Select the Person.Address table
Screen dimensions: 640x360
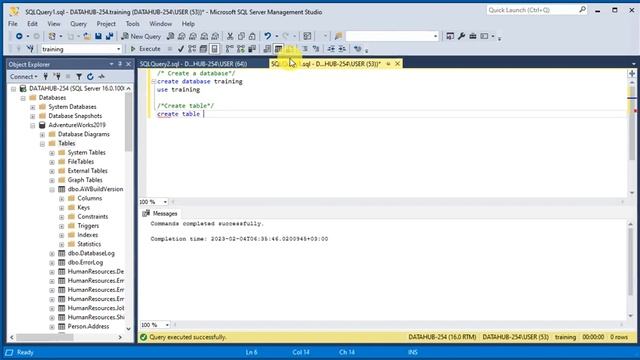pyautogui.click(x=88, y=327)
